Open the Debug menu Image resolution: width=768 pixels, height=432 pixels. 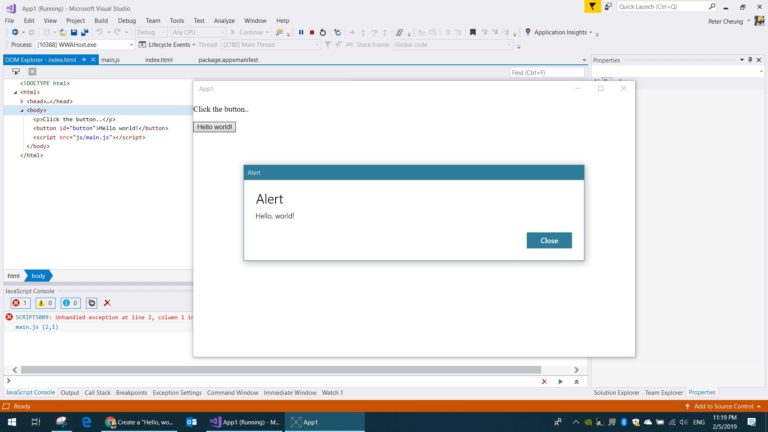point(126,21)
